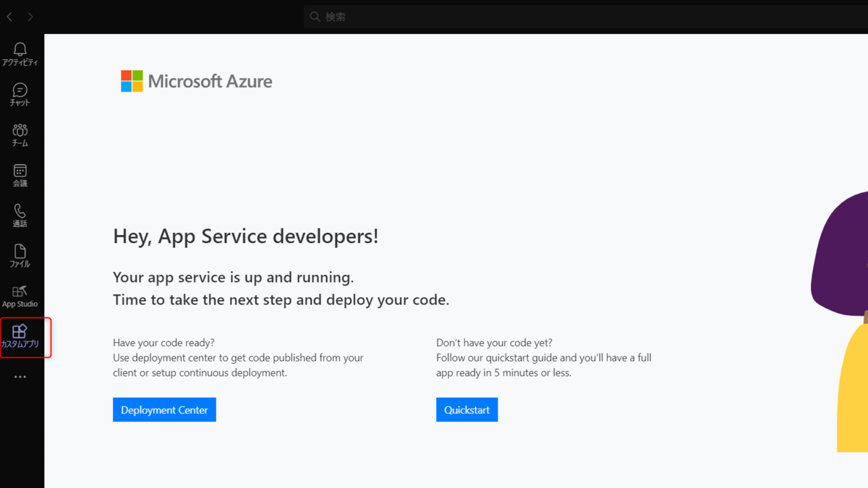Go back with the left arrow
This screenshot has width=868, height=488.
tap(9, 17)
